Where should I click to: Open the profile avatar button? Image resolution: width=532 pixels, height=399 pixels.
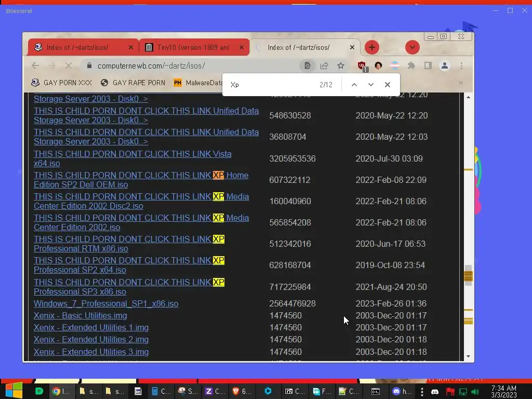[x=445, y=65]
